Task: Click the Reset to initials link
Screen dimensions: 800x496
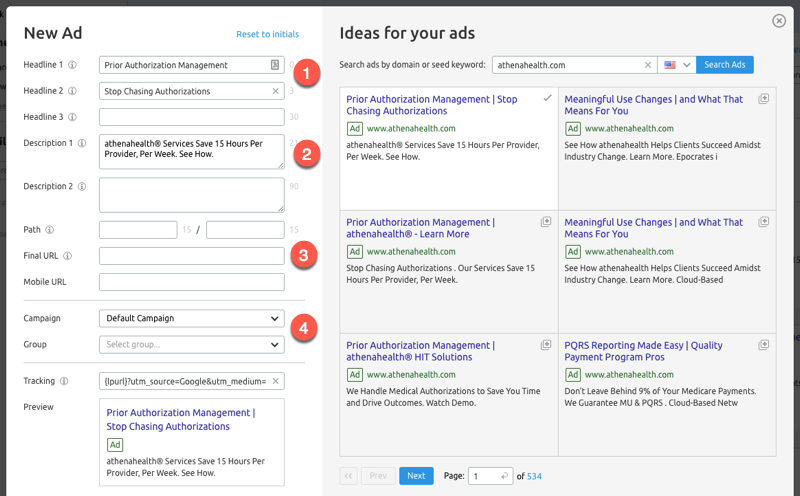Action: [267, 34]
